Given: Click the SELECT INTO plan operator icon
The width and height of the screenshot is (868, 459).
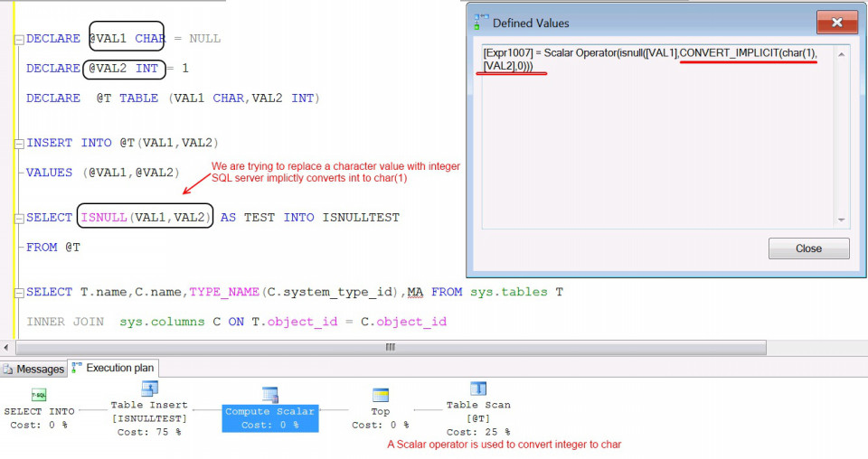Looking at the screenshot, I should click(39, 395).
